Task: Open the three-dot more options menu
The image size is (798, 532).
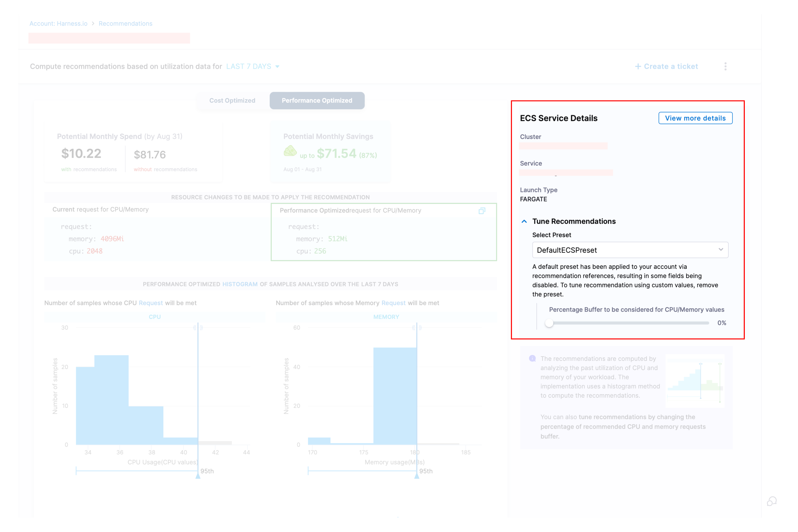Action: click(726, 66)
